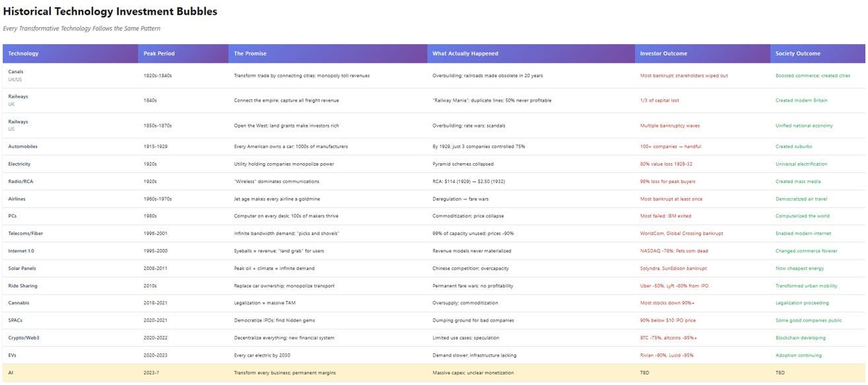Click 'Universal electrification' society outcome
The width and height of the screenshot is (868, 385).
(x=801, y=164)
